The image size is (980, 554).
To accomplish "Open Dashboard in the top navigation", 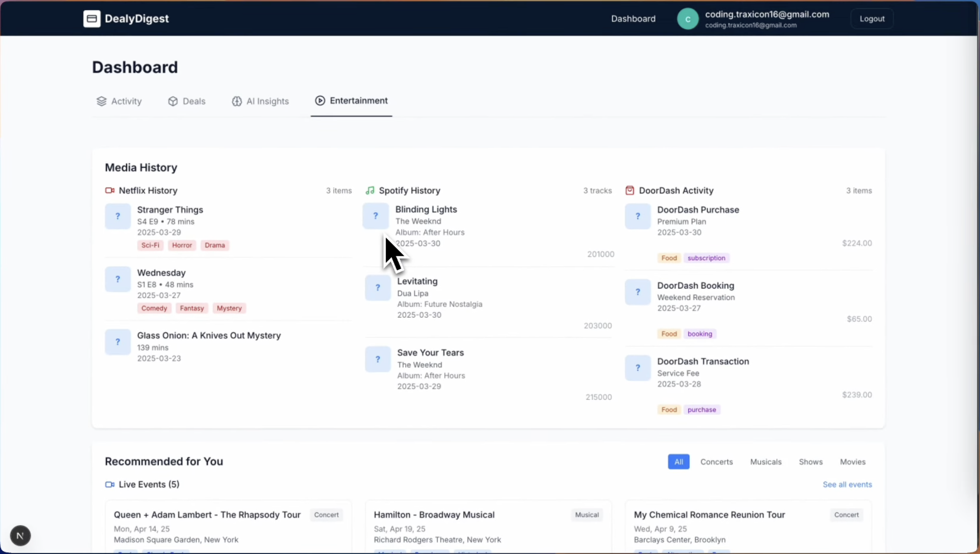I will [x=633, y=19].
